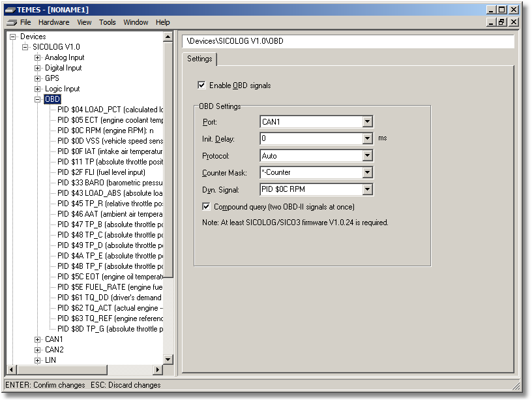
Task: Restore the inner NONAME1 document window
Action: tap(501, 22)
